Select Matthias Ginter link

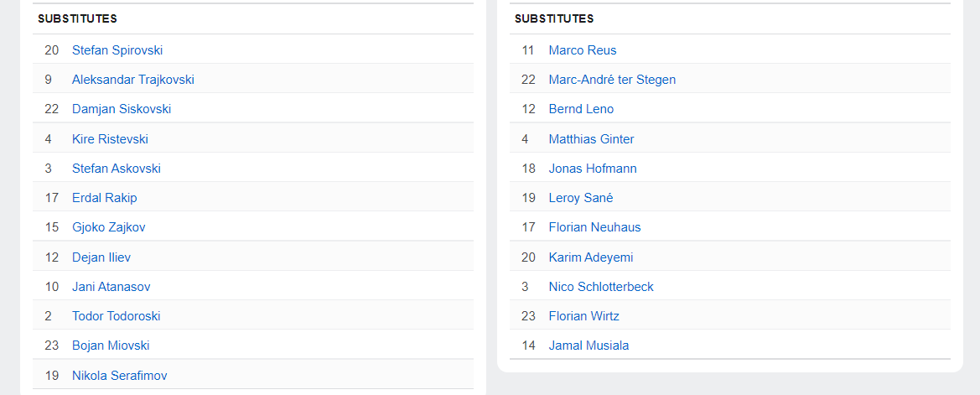[x=591, y=139]
